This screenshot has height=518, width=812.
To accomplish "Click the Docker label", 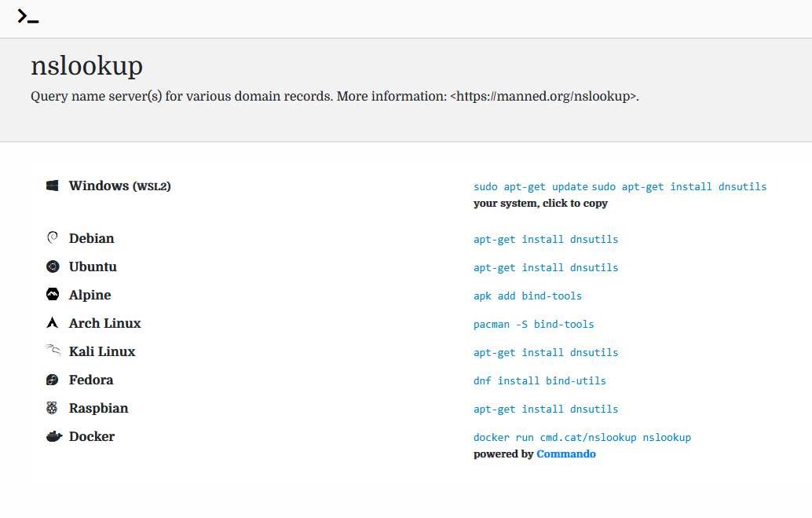I will [92, 436].
